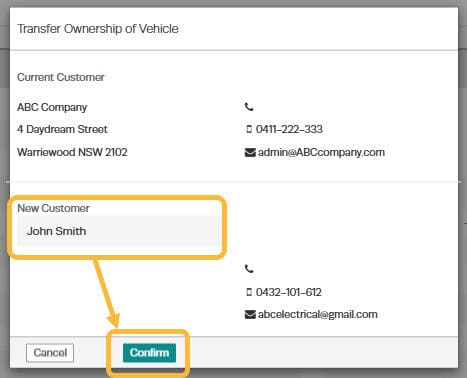This screenshot has height=378, width=467.
Task: Click Warriewood NSW 2102 text
Action: click(x=72, y=152)
